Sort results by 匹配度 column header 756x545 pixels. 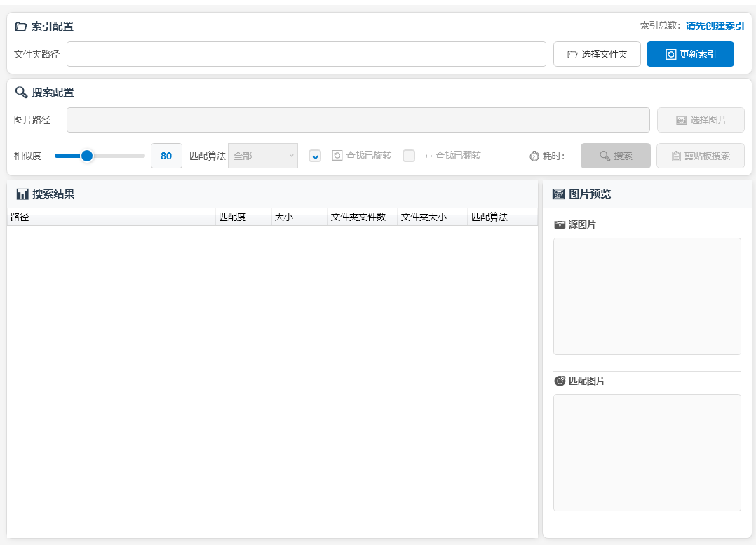[243, 217]
